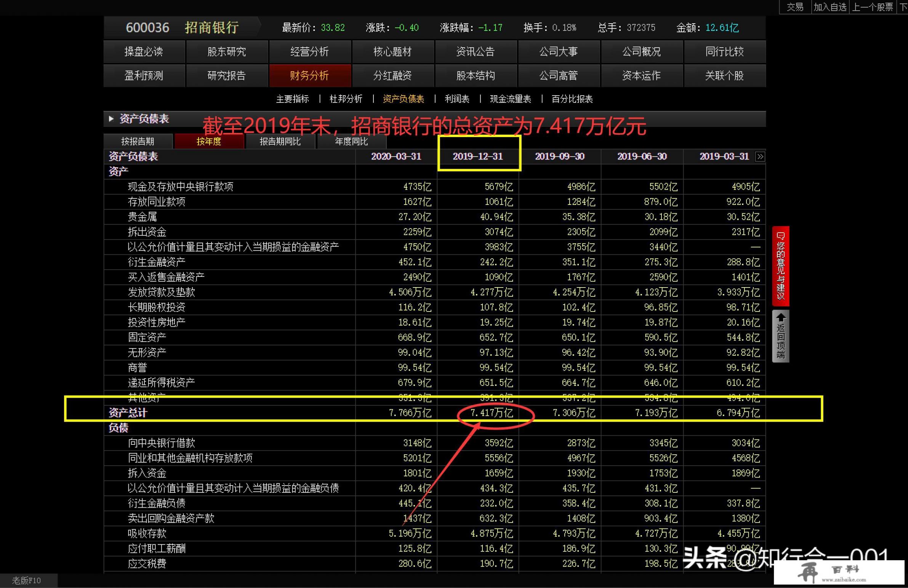Viewport: 908px width, 588px height.
Task: Expand the 资产负债表 section triangle
Action: tap(111, 118)
